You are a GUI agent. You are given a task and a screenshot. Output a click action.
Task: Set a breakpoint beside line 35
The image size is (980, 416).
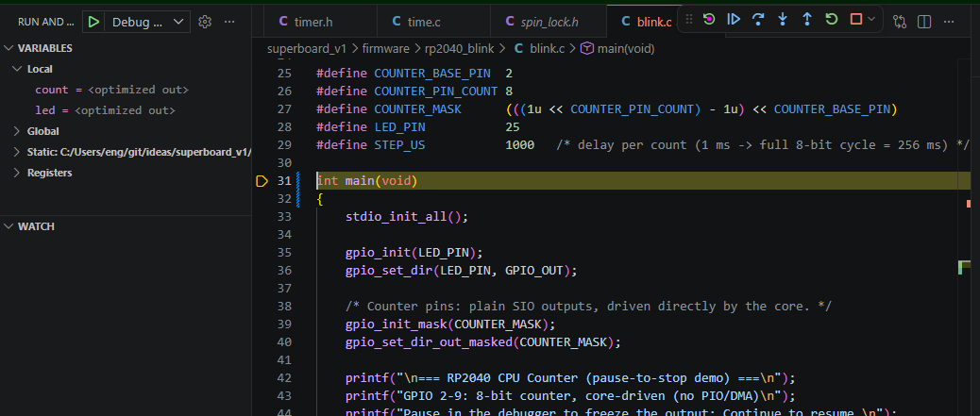[x=262, y=253]
